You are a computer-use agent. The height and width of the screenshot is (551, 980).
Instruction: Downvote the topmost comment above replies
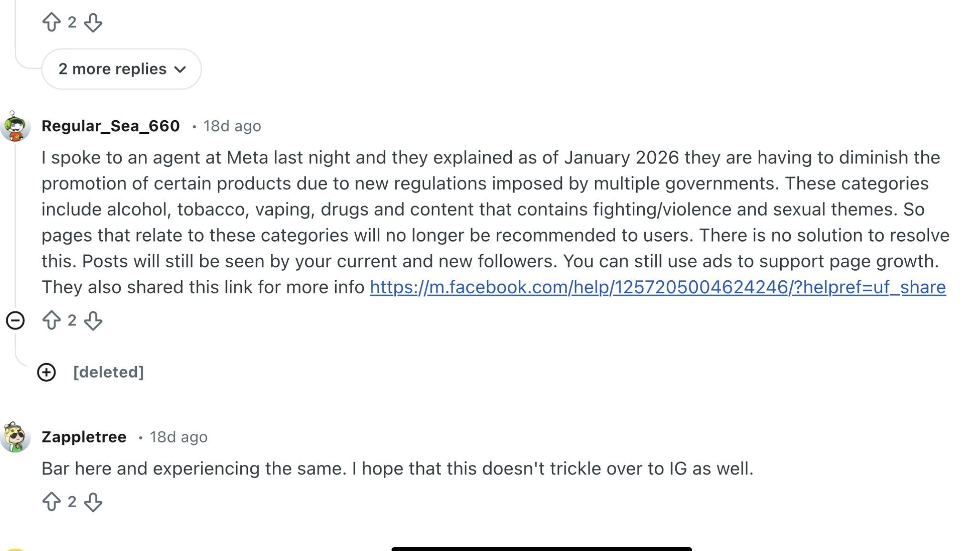(x=93, y=22)
